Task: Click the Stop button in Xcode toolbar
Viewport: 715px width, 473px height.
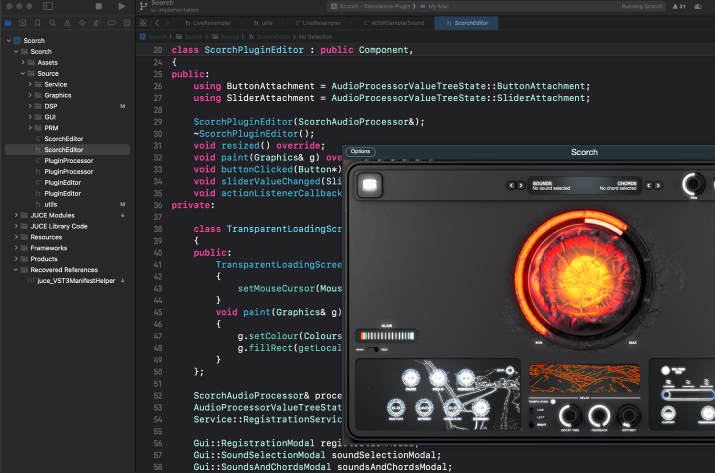Action: click(x=98, y=6)
